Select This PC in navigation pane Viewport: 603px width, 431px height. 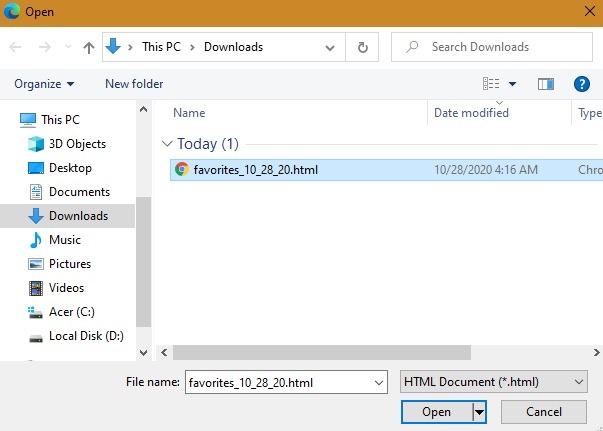(60, 120)
